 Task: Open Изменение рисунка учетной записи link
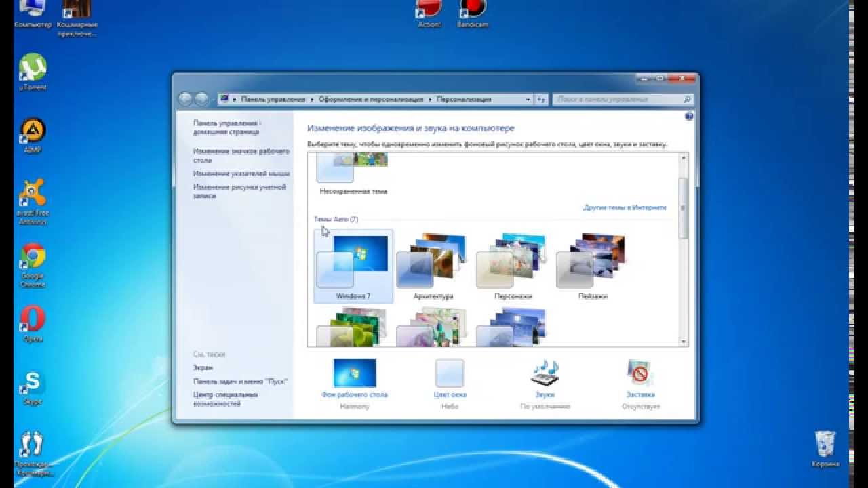tap(239, 191)
